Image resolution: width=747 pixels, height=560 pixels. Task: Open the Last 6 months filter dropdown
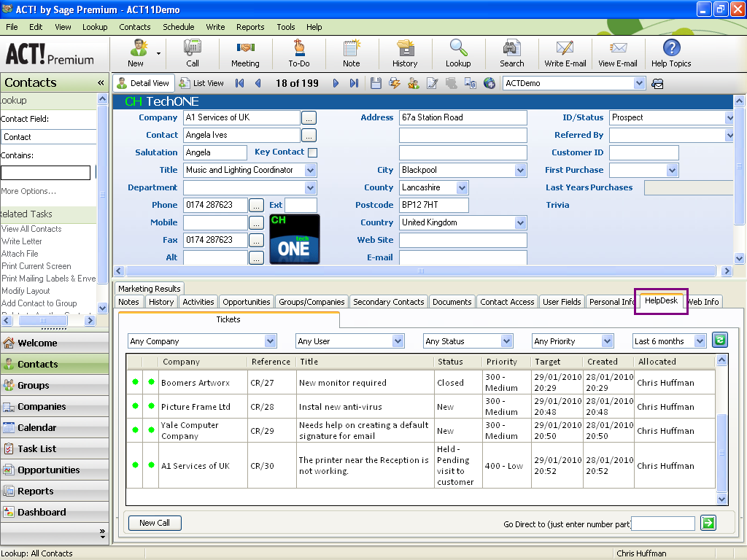pyautogui.click(x=700, y=341)
